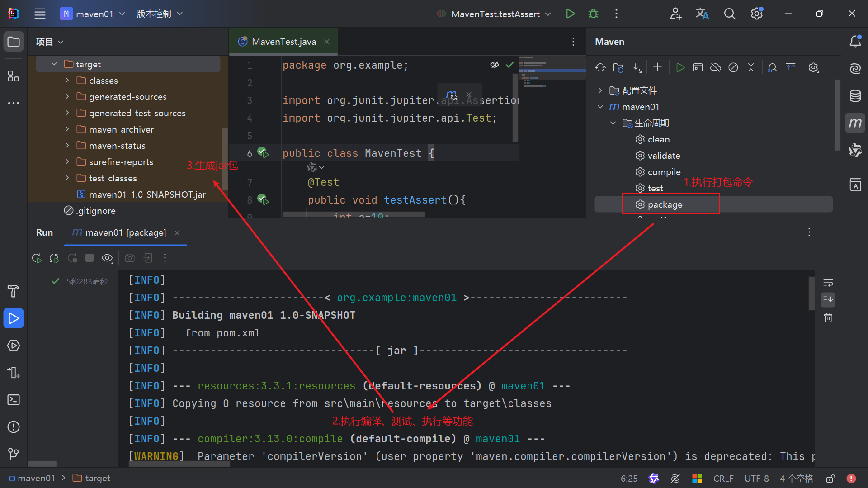Viewport: 868px width, 488px height.
Task: Collapse the maven01 Maven node
Action: [x=600, y=107]
